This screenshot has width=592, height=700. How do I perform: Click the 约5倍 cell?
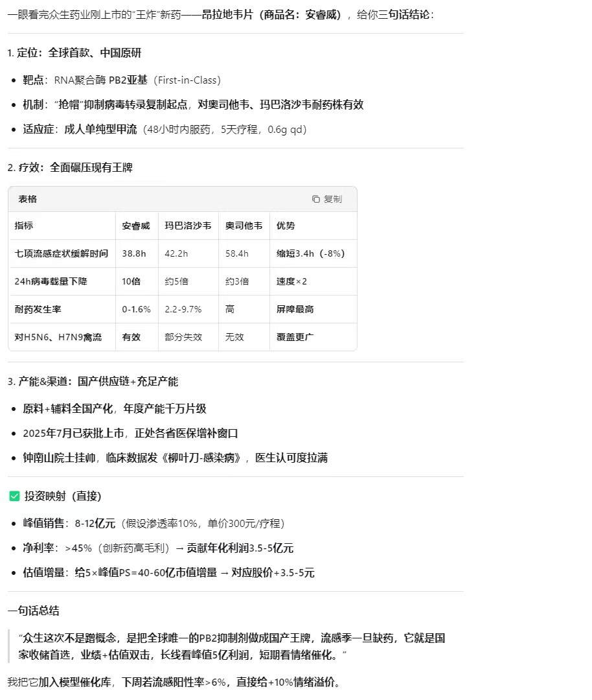pyautogui.click(x=177, y=281)
